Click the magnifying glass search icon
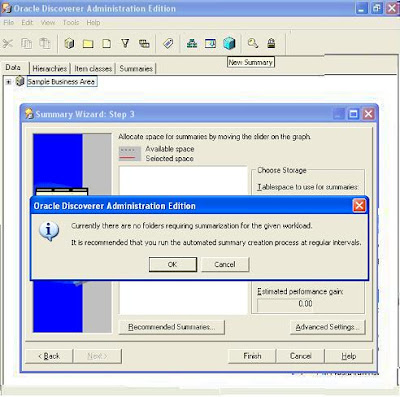 [253, 43]
